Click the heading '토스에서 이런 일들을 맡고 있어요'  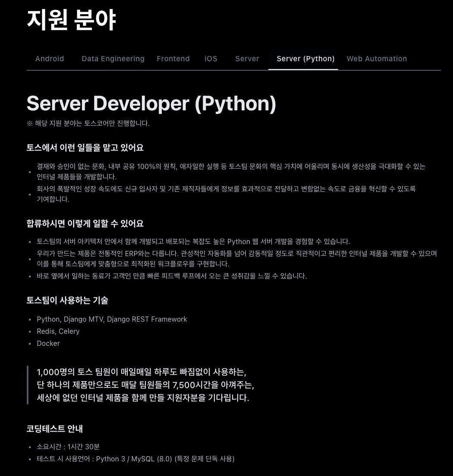click(x=85, y=147)
